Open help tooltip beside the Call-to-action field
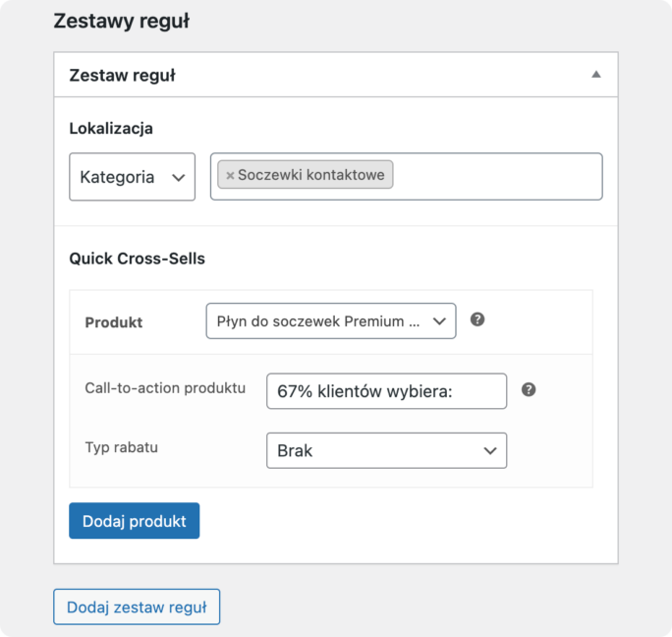This screenshot has width=672, height=637. 529,389
